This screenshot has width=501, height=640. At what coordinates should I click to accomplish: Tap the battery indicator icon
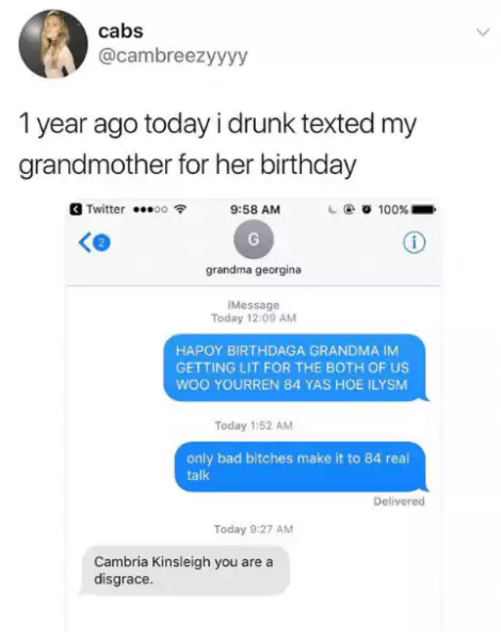424,210
